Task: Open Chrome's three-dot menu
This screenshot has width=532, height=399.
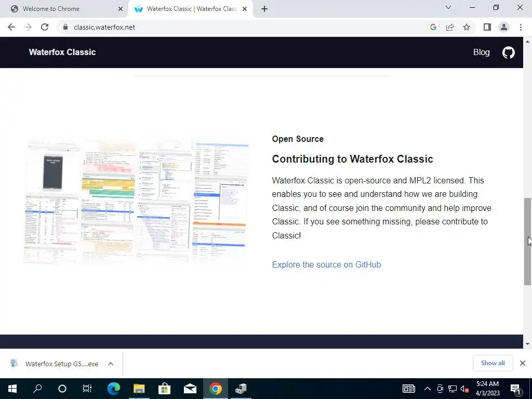Action: [x=521, y=27]
